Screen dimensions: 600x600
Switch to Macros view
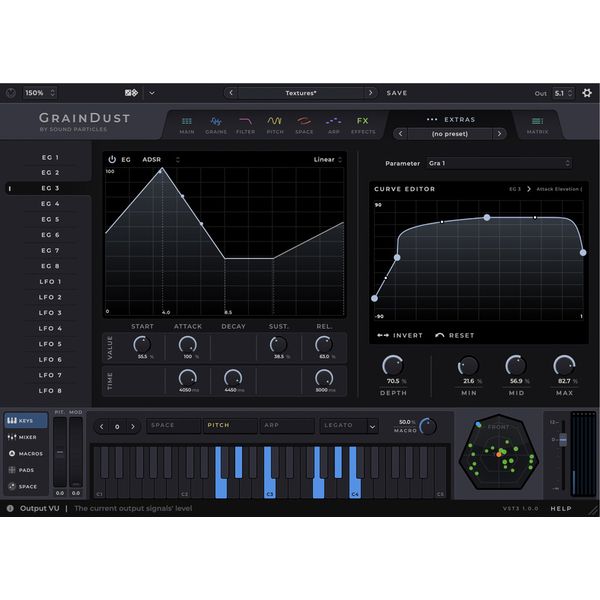(x=26, y=453)
